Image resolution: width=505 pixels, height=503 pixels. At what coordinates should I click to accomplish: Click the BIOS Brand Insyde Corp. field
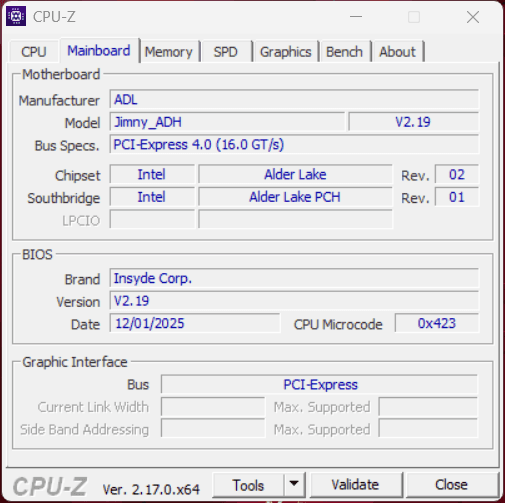(x=294, y=278)
